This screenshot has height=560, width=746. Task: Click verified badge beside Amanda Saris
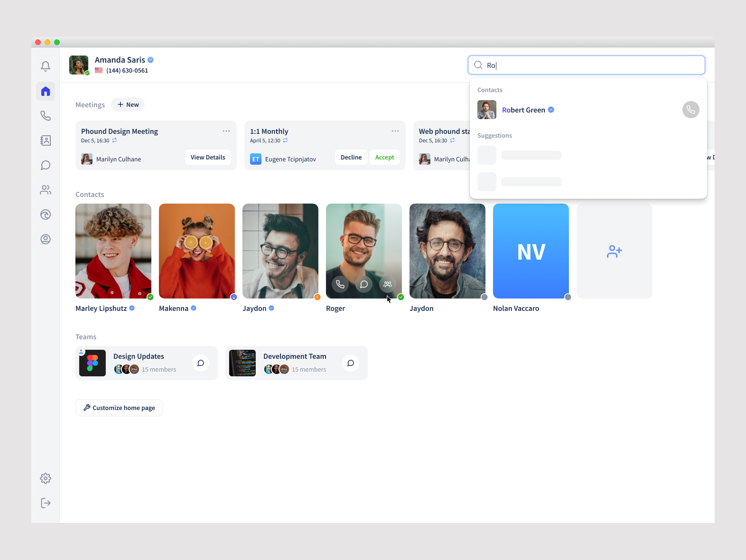(150, 60)
